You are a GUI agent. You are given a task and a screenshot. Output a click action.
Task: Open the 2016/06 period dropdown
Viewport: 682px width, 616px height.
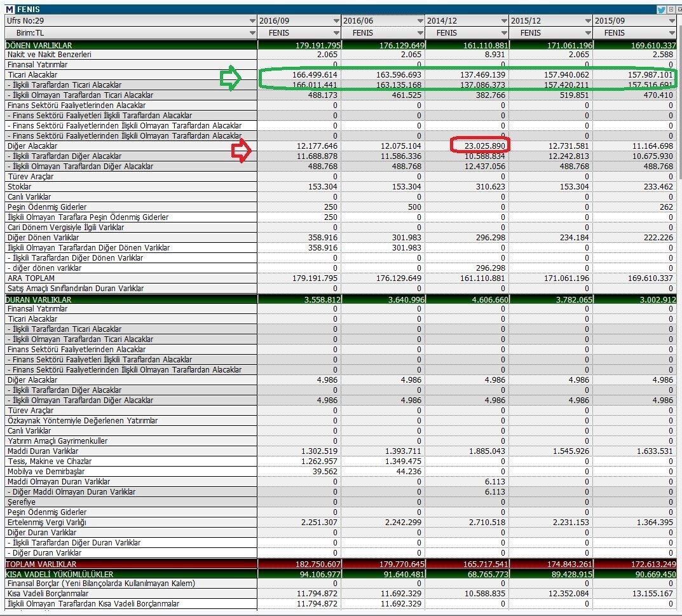click(420, 21)
